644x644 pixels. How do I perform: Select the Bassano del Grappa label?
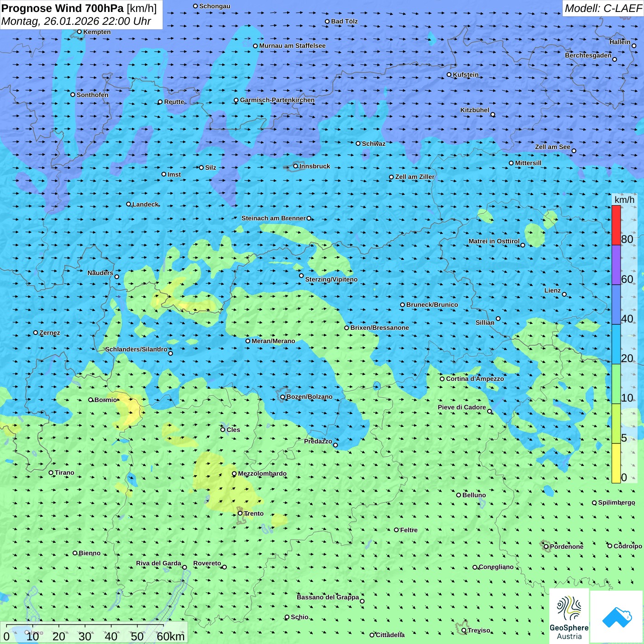tap(328, 597)
